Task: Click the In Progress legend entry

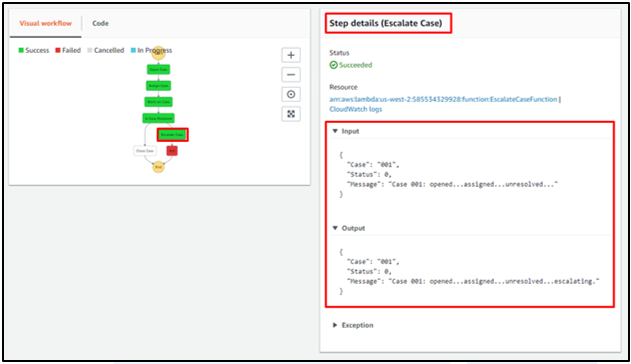Action: click(151, 50)
